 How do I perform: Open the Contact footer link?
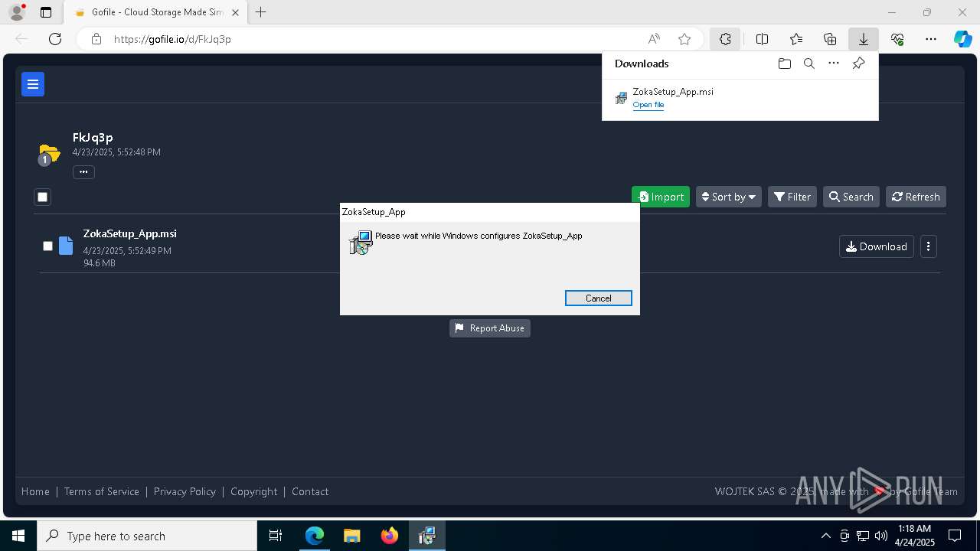310,491
